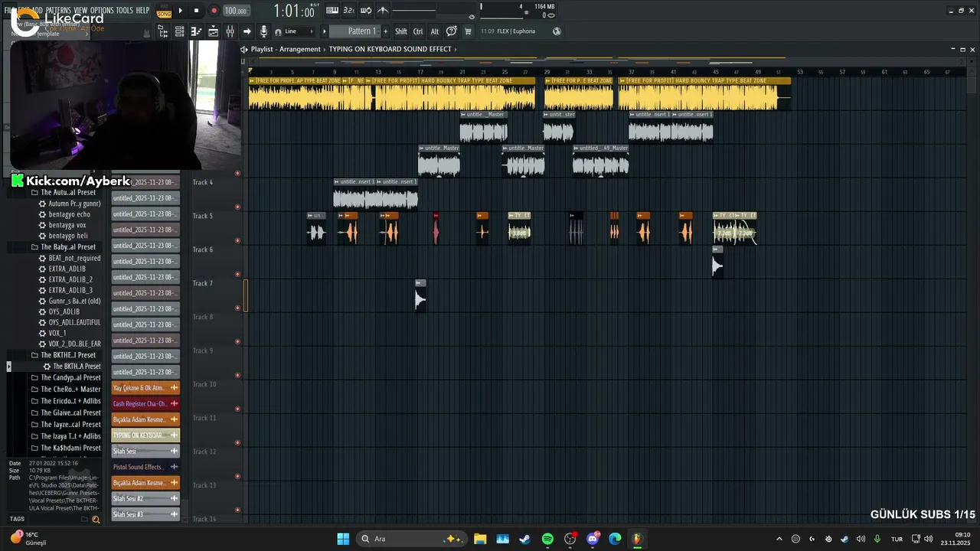Click the tempo field showing 100.000

(x=235, y=11)
